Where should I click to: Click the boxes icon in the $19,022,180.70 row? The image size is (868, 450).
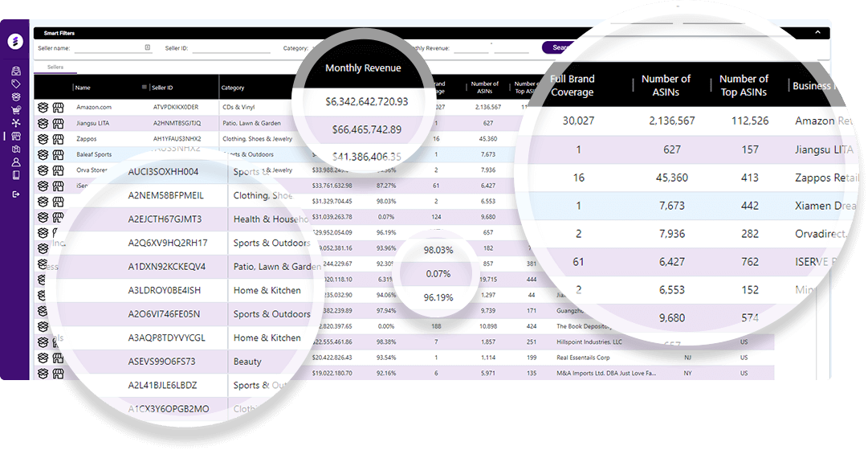point(43,374)
